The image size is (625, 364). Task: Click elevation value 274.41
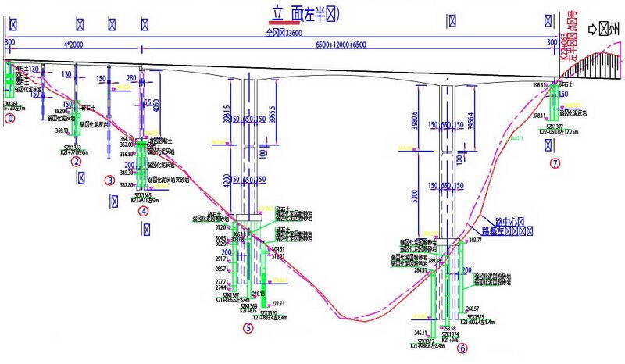[x=222, y=287]
